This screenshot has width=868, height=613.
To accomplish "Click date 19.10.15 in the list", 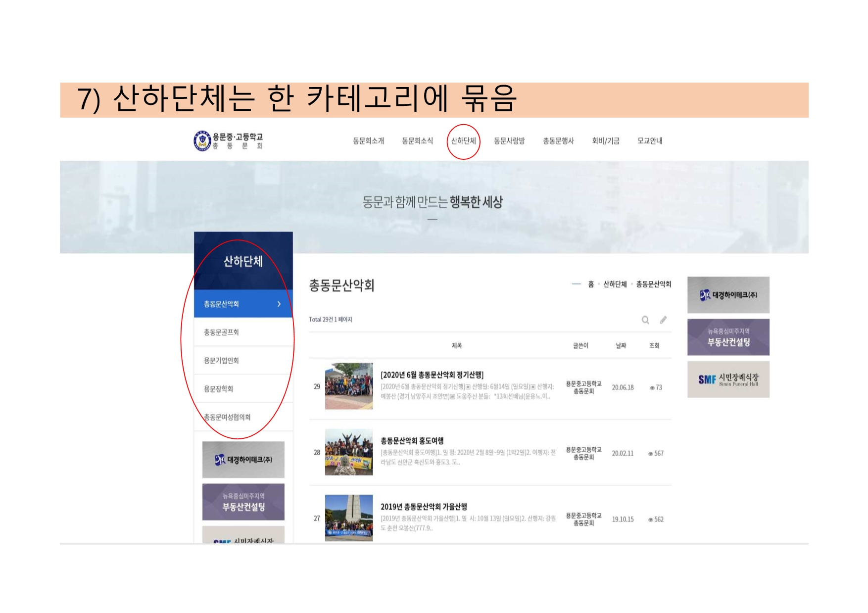I will 623,519.
